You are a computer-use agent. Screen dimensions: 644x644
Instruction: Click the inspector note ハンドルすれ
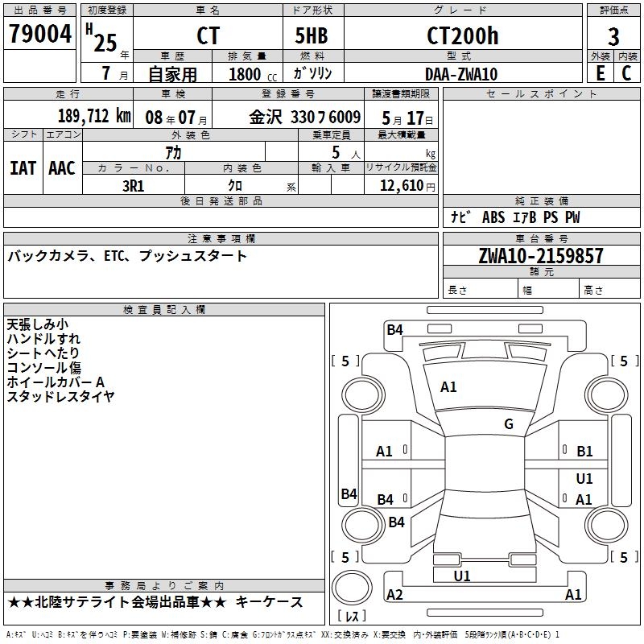point(43,339)
